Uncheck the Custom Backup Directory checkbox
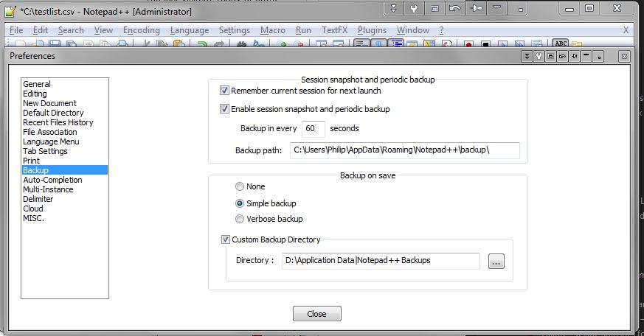The height and width of the screenshot is (336, 644). coord(226,239)
